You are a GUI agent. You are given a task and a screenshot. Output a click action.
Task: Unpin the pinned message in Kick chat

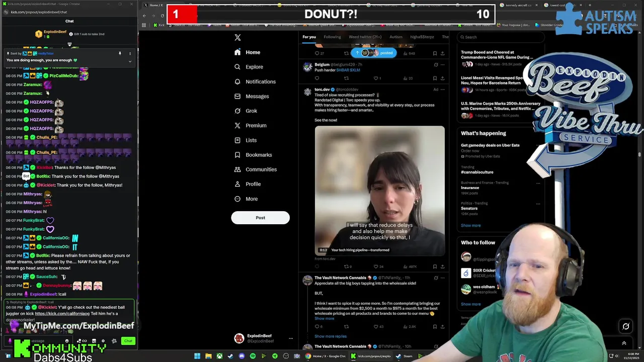point(120,53)
